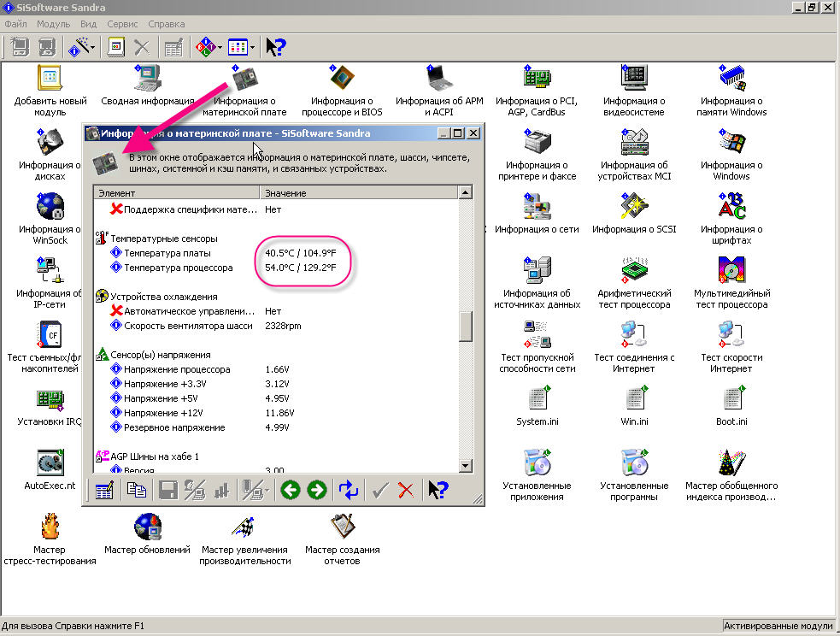Open Добавить новый модуль icon
This screenshot has height=636, width=840.
[x=50, y=90]
